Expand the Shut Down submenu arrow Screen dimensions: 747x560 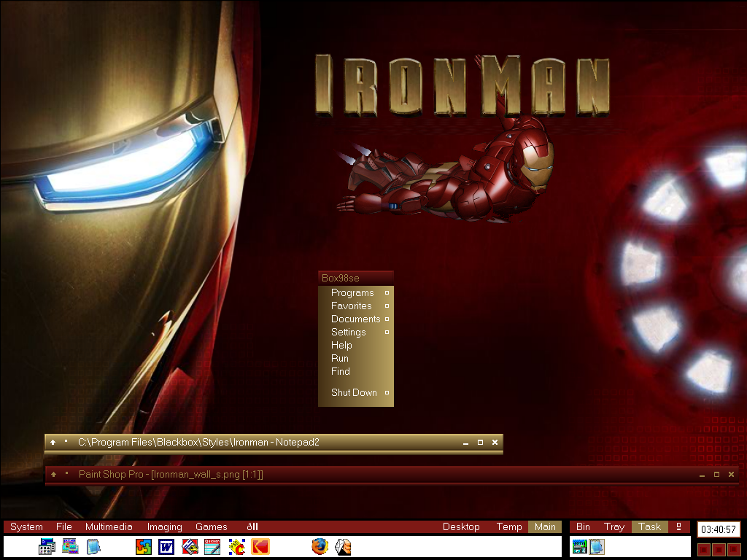click(387, 393)
